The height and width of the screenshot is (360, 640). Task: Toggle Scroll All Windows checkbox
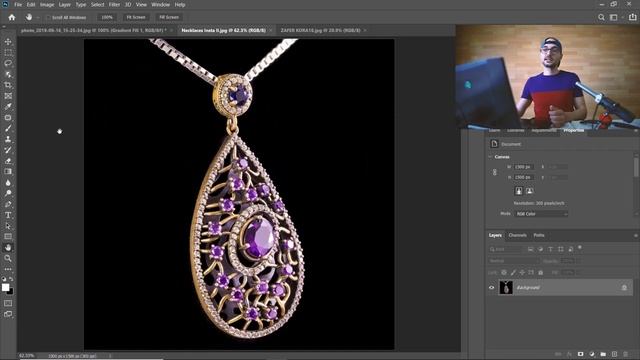pyautogui.click(x=48, y=18)
